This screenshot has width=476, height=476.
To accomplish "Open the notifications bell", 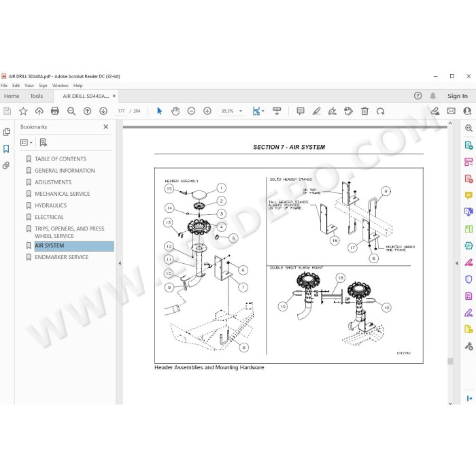I will 432,96.
